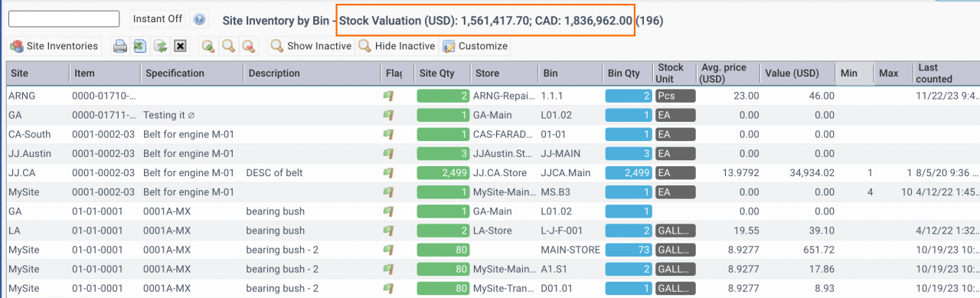
Task: Click the 2,499 green Site Qty bar
Action: click(x=443, y=173)
